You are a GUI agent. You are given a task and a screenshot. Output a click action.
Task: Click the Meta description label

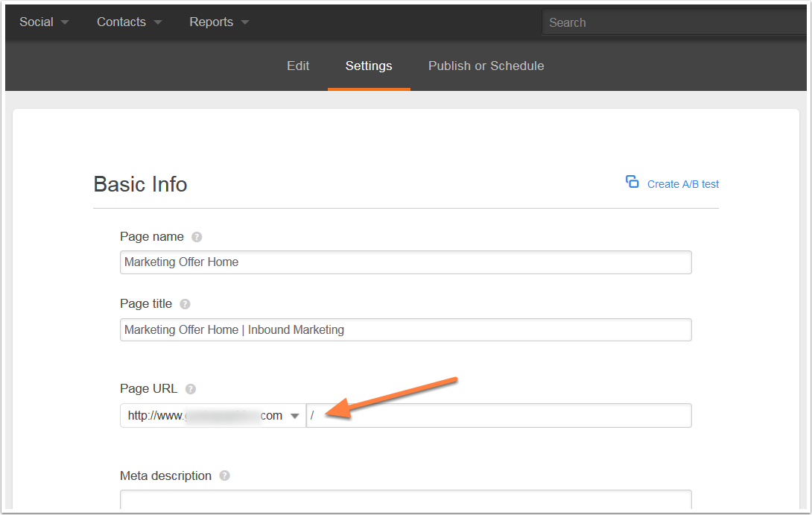tap(165, 475)
